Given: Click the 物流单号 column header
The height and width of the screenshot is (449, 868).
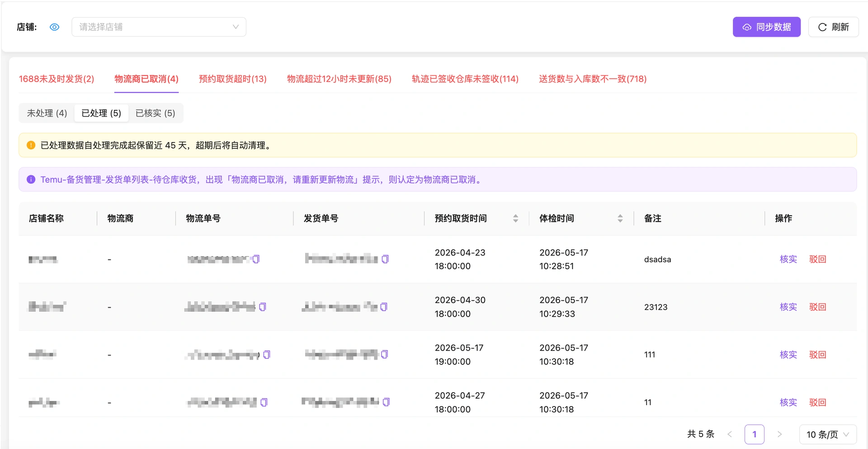Looking at the screenshot, I should 203,219.
